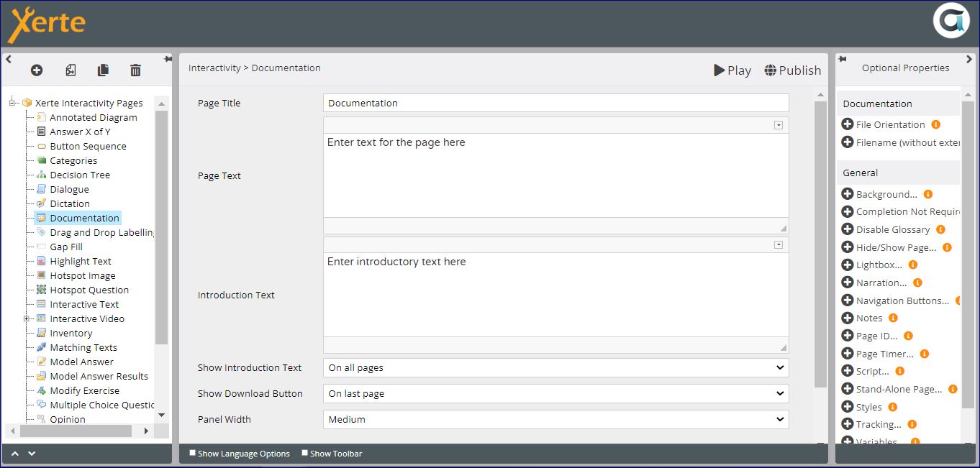Click the Publish button
The image size is (980, 468).
coord(792,70)
